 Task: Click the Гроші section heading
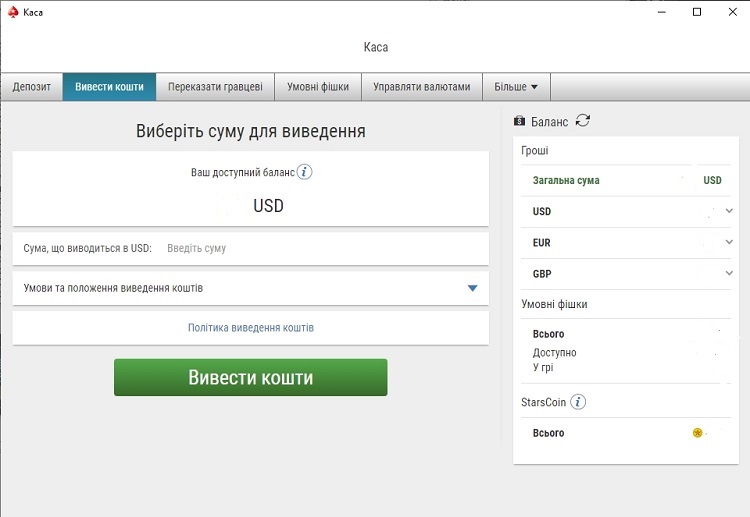click(x=535, y=151)
